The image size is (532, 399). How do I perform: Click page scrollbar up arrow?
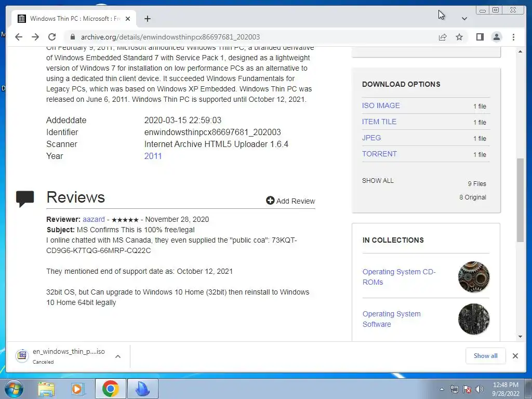(520, 51)
